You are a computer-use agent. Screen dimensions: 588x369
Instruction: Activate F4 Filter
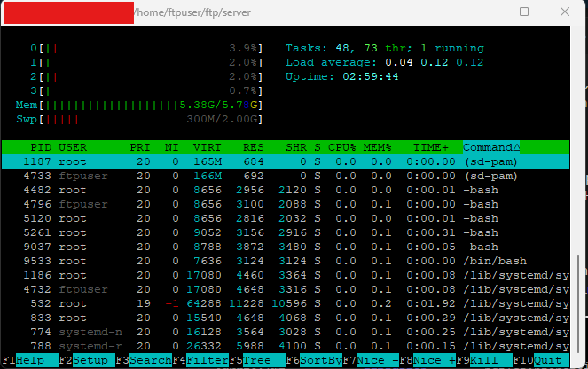click(200, 360)
